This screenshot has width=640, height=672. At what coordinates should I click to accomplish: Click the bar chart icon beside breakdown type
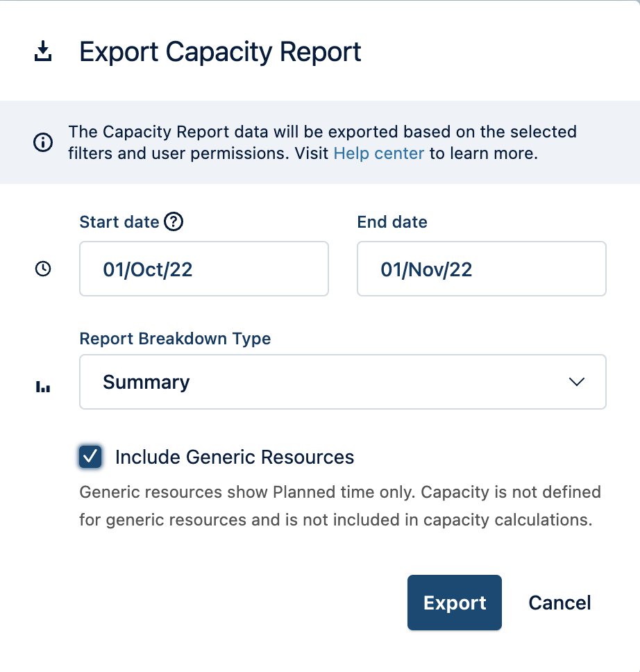(x=42, y=387)
